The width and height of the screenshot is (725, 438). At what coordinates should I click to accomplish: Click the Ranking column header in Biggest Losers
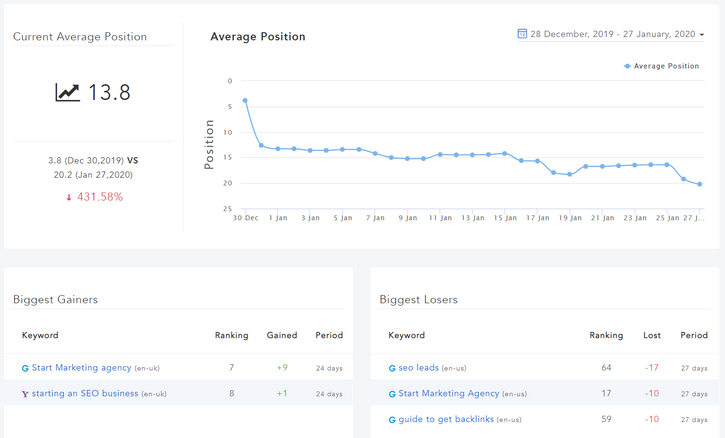click(606, 335)
